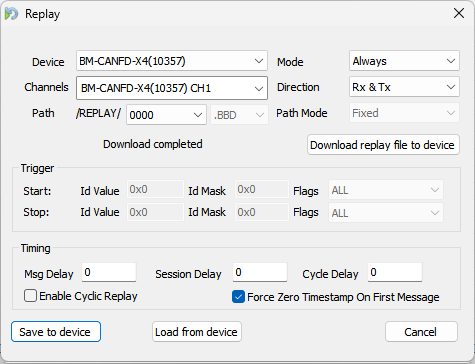Cancel the Replay dialog

pyautogui.click(x=421, y=332)
